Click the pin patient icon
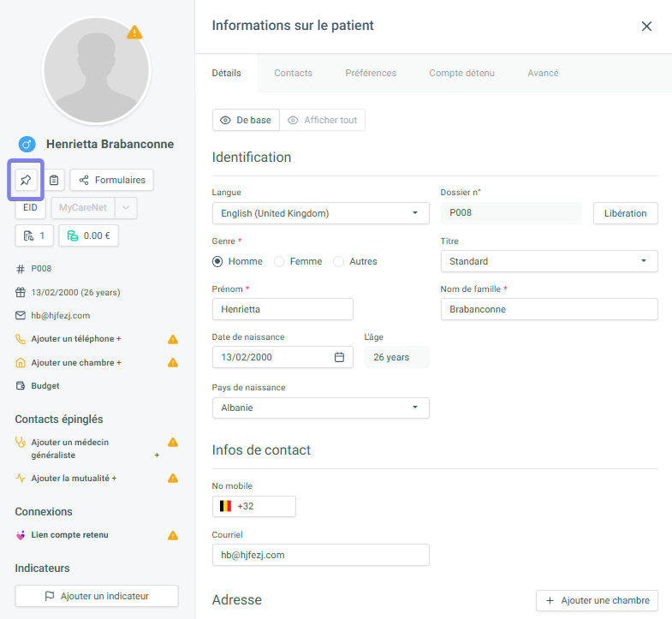672x619 pixels. click(26, 180)
